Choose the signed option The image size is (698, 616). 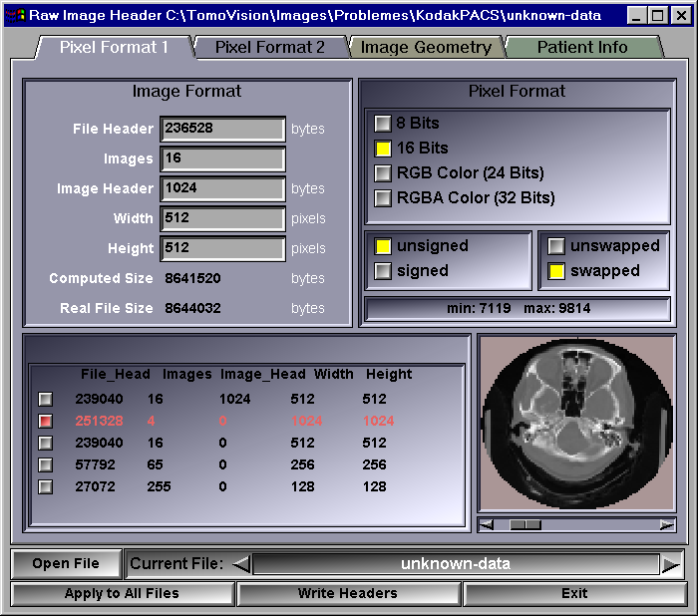click(x=383, y=271)
